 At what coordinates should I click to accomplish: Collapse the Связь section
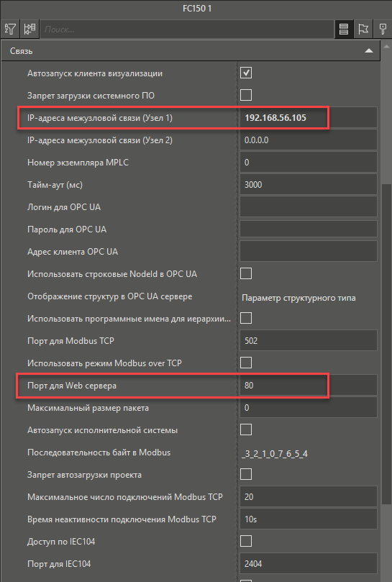pyautogui.click(x=368, y=51)
